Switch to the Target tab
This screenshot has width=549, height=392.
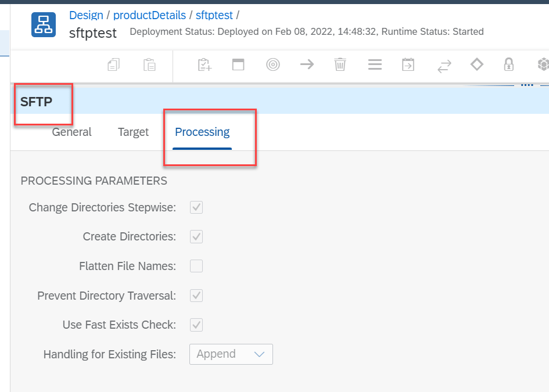pos(133,132)
